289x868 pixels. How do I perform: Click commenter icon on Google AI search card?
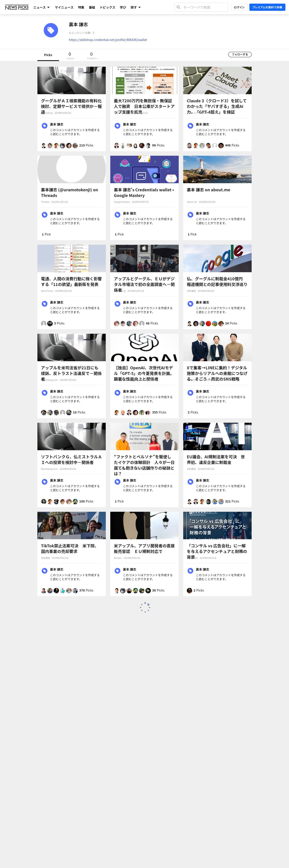[44, 126]
